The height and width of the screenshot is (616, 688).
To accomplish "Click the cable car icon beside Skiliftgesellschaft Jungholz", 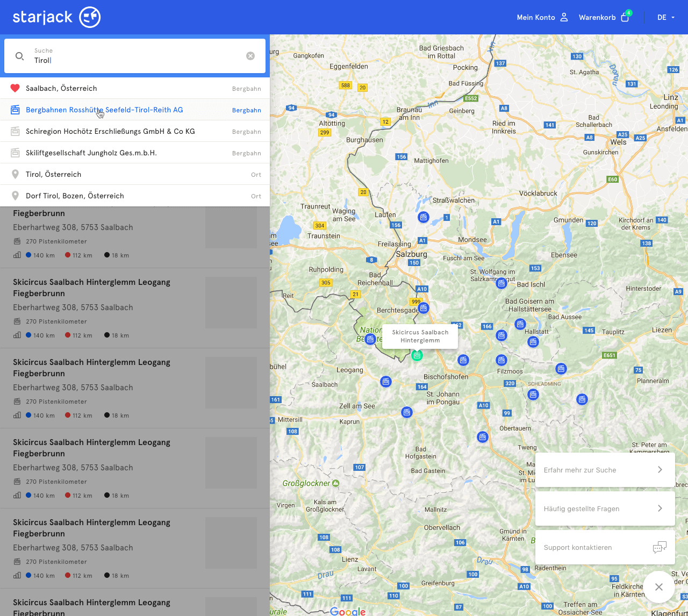I will coord(15,153).
